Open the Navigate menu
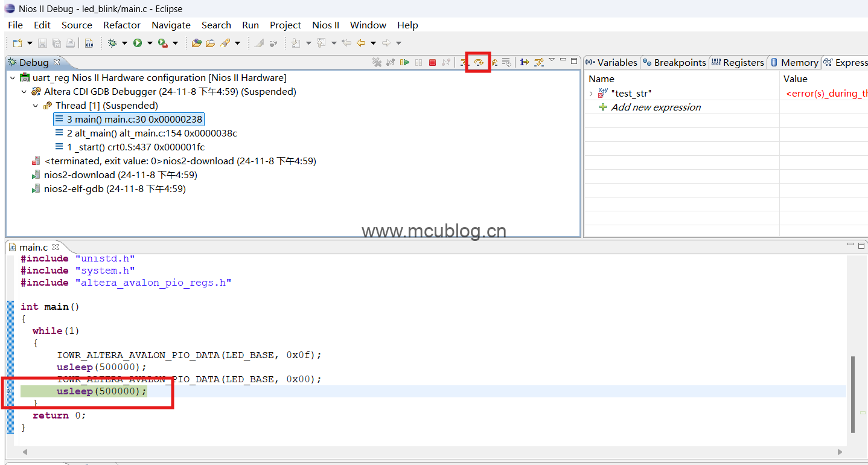The height and width of the screenshot is (465, 868). coord(171,25)
